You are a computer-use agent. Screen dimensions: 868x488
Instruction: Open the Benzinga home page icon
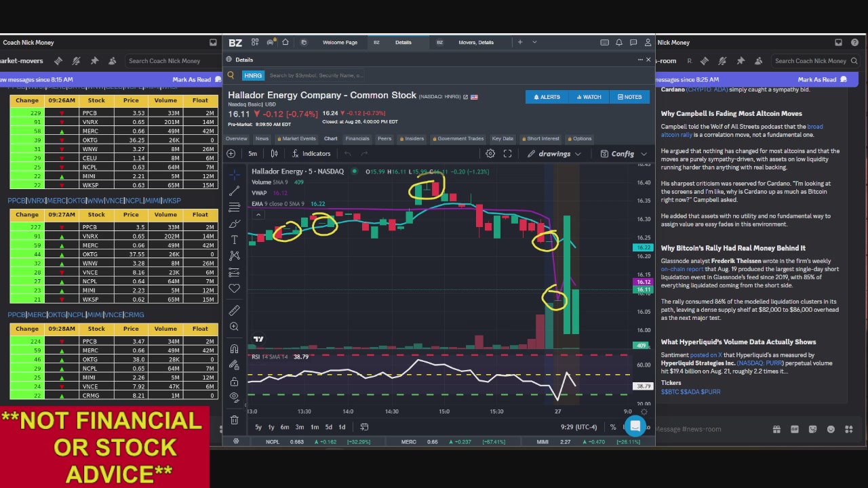tap(285, 43)
